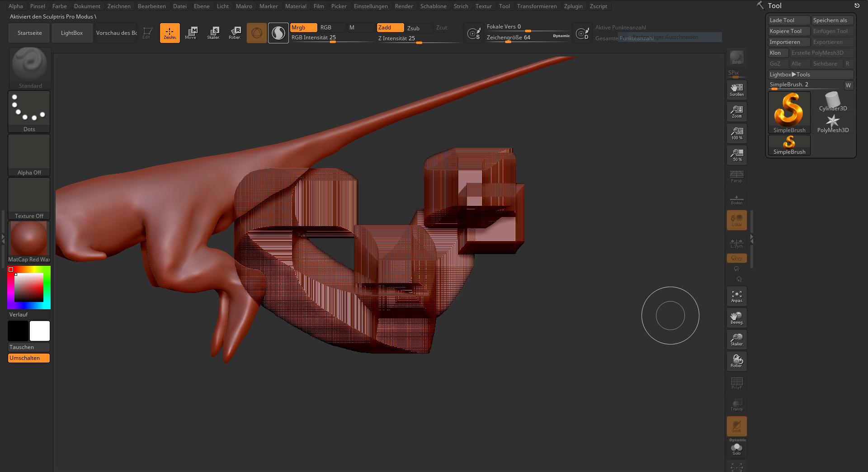This screenshot has width=868, height=472.
Task: Click the Lade Tool button
Action: [x=789, y=20]
